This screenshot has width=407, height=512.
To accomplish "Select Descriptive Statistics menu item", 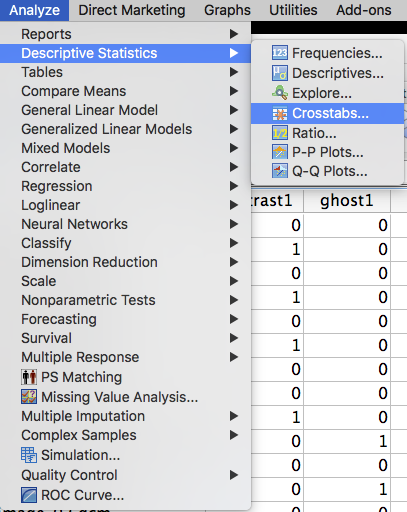I will (x=125, y=53).
